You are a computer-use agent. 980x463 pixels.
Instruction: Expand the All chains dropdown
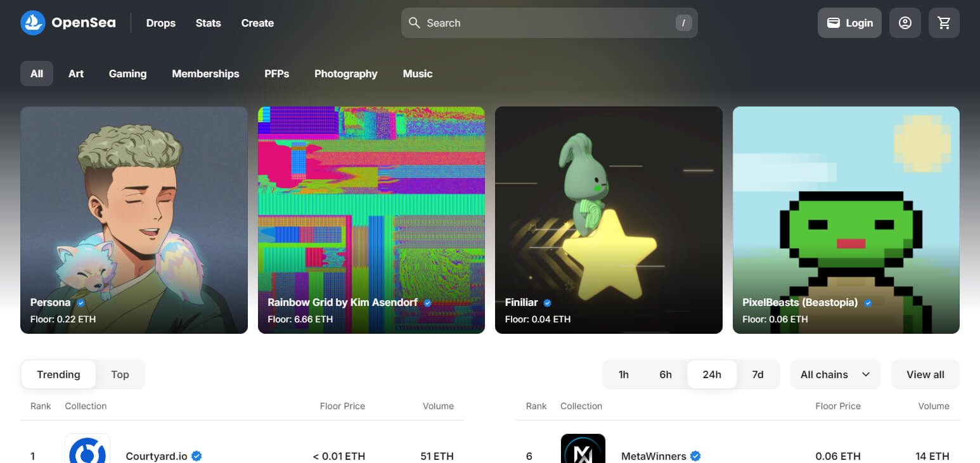835,374
